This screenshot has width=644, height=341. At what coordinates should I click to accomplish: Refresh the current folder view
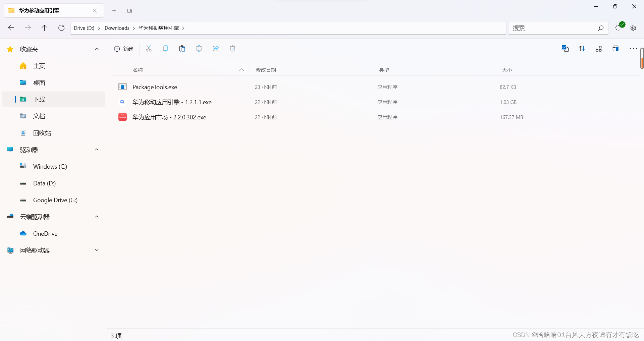(x=61, y=28)
